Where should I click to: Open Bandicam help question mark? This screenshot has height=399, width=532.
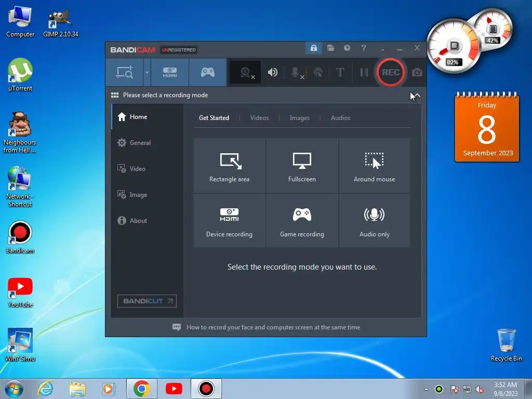coord(364,48)
